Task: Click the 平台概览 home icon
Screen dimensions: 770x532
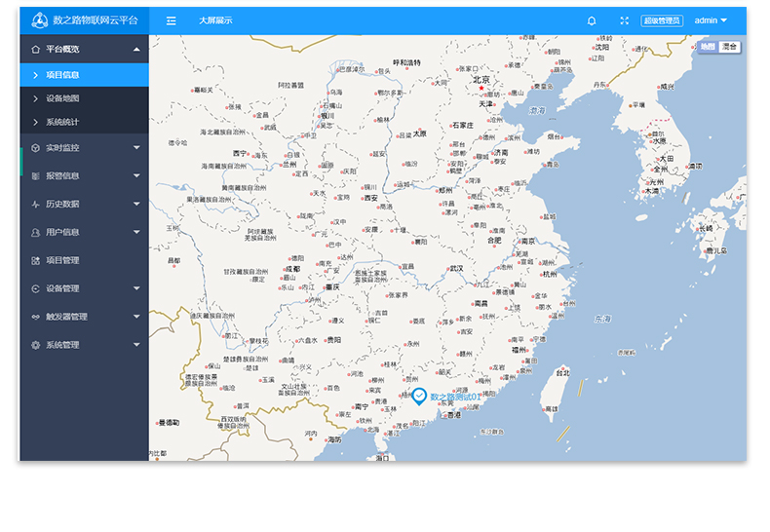Action: 35,49
